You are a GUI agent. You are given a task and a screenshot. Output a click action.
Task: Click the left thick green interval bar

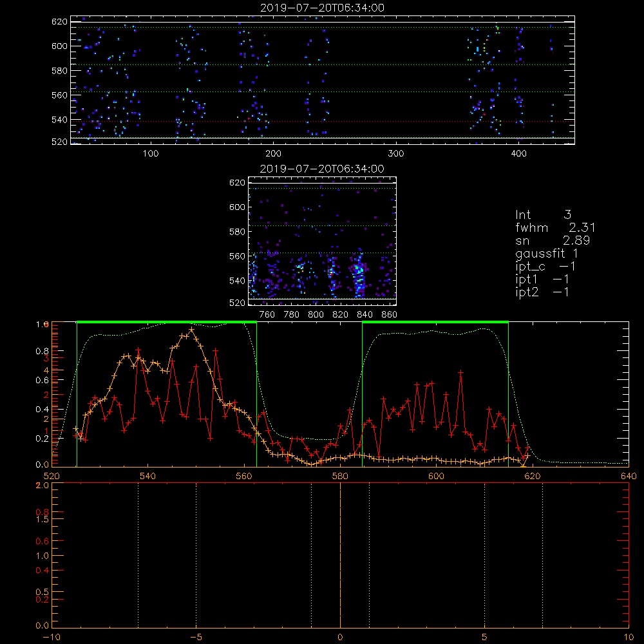coord(167,322)
